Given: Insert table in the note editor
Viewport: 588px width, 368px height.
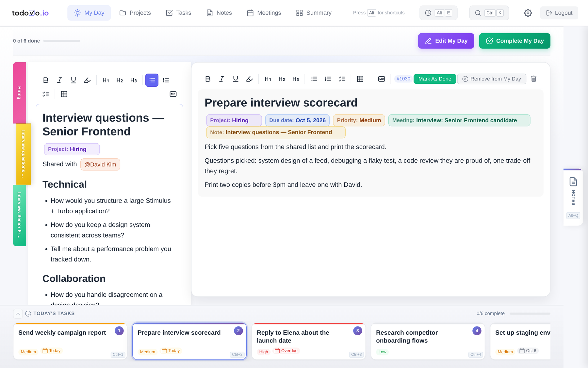Looking at the screenshot, I should click(64, 94).
